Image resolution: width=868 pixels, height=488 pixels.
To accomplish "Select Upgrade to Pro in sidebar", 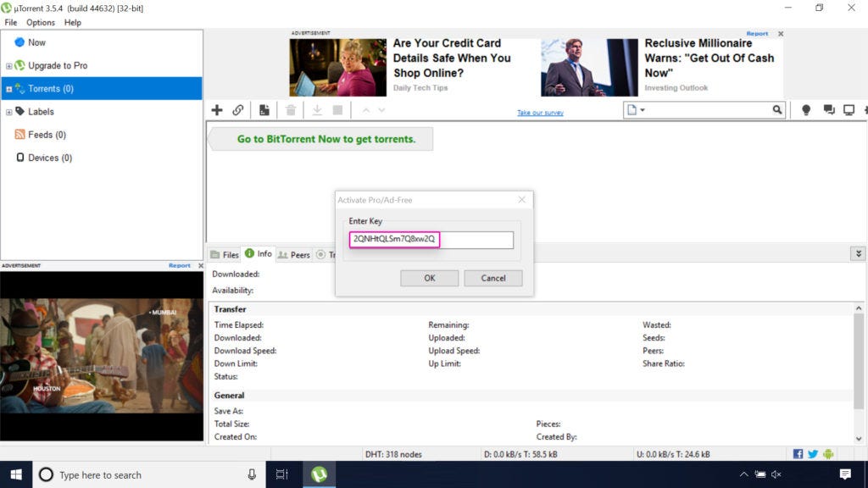I will [58, 66].
